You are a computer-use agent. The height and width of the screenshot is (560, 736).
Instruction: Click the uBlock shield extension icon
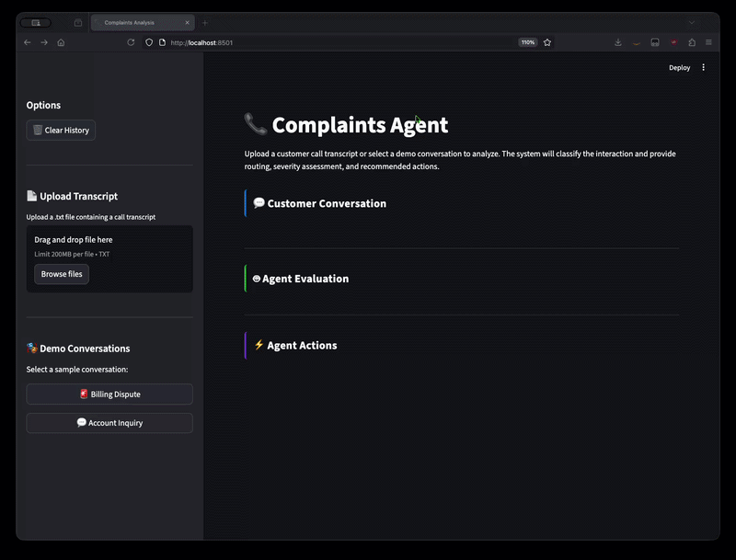(x=674, y=42)
